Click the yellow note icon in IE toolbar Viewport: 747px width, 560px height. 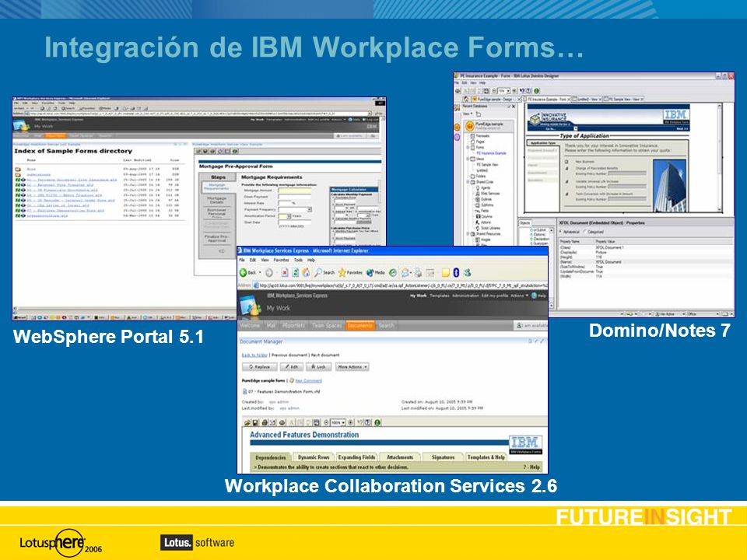click(445, 272)
